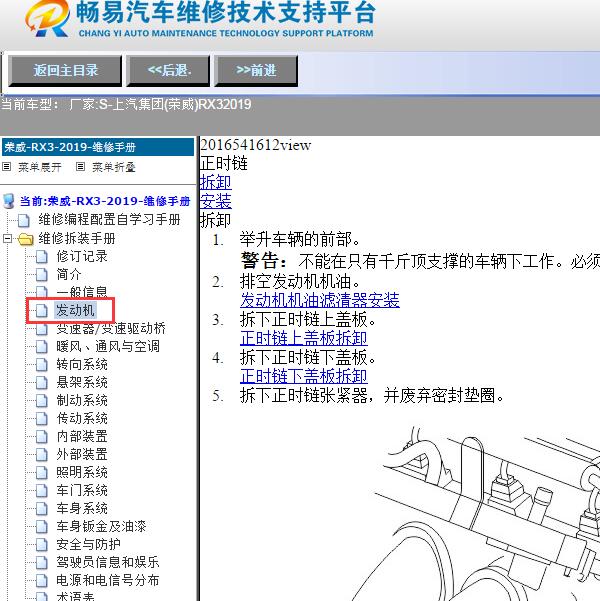Click the 返回主目录 button
Screen dimensions: 600x601
pyautogui.click(x=65, y=71)
